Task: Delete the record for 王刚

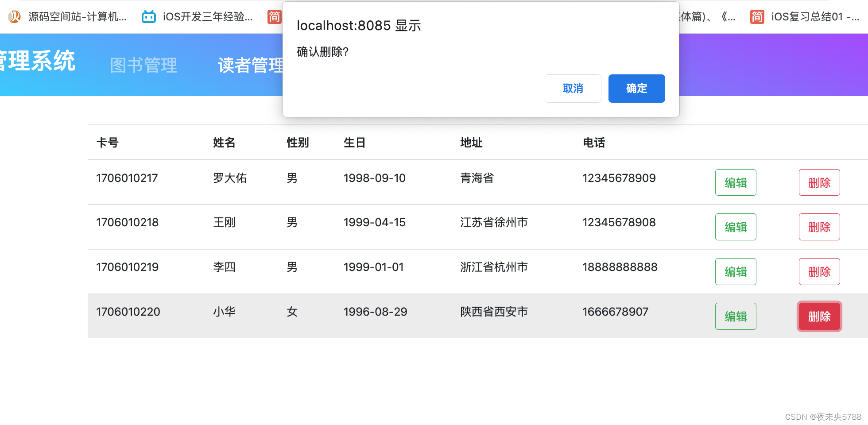Action: 819,227
